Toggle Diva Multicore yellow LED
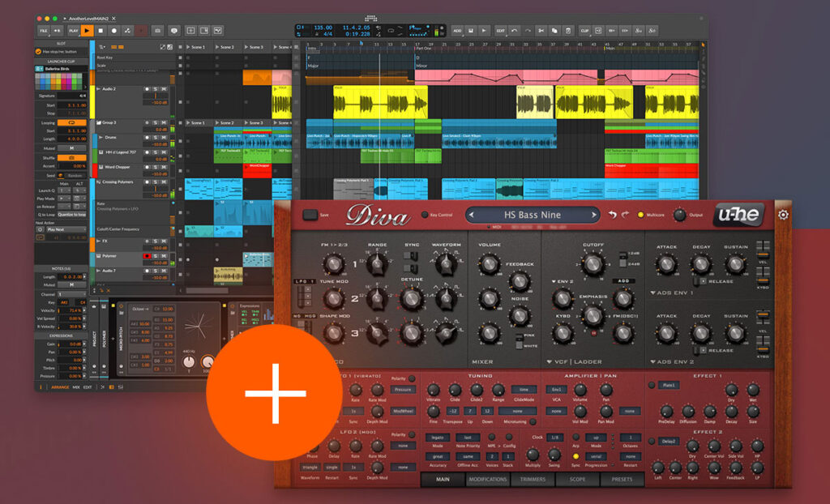830x504 pixels. click(x=640, y=215)
